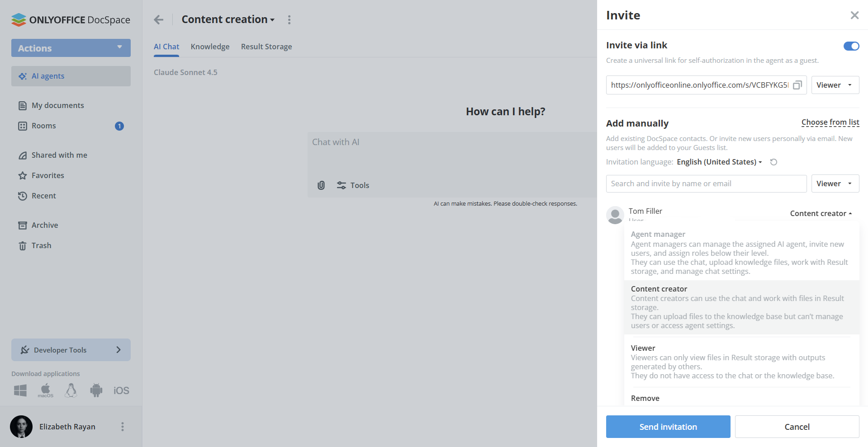Click the Shared with me icon

coord(22,155)
